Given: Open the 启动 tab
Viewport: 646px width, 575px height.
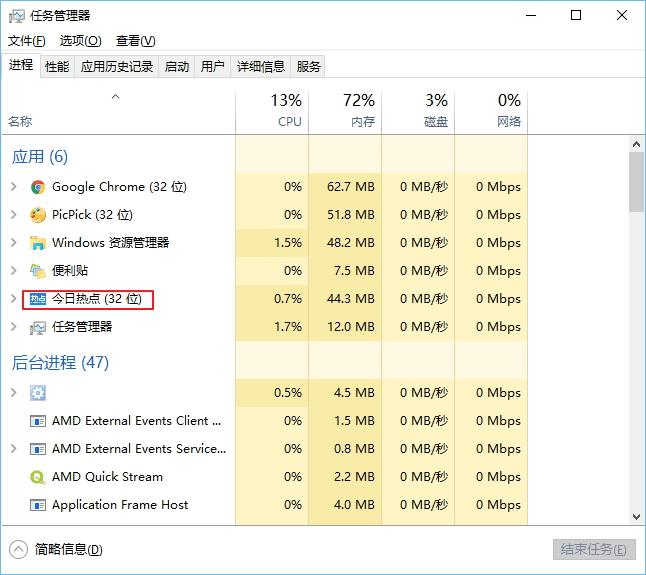Looking at the screenshot, I should point(177,66).
